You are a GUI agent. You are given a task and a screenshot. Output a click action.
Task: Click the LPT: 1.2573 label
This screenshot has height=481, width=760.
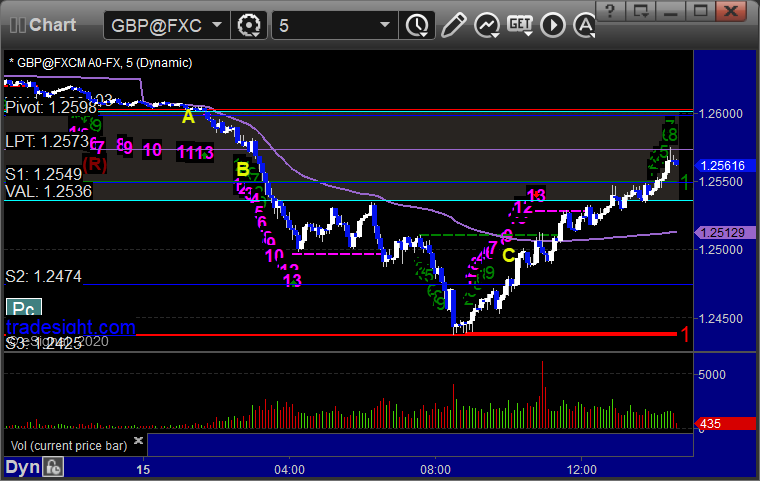click(x=47, y=142)
